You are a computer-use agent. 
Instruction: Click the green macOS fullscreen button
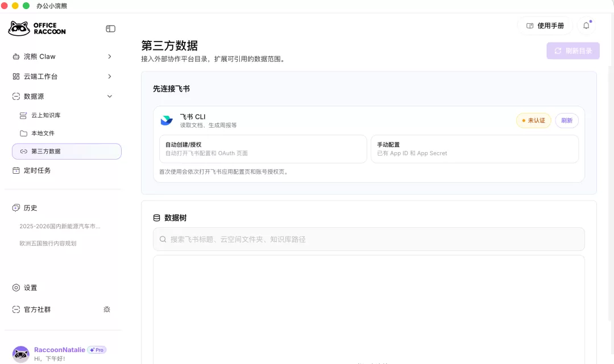point(26,6)
